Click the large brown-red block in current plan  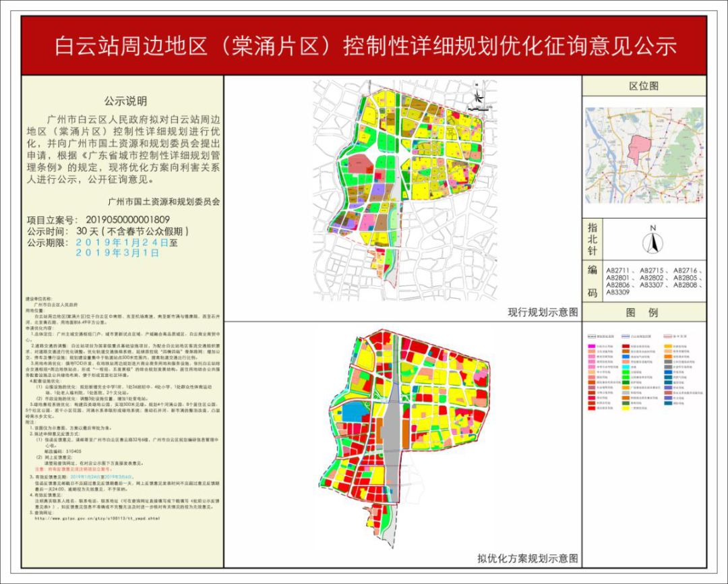pos(360,165)
